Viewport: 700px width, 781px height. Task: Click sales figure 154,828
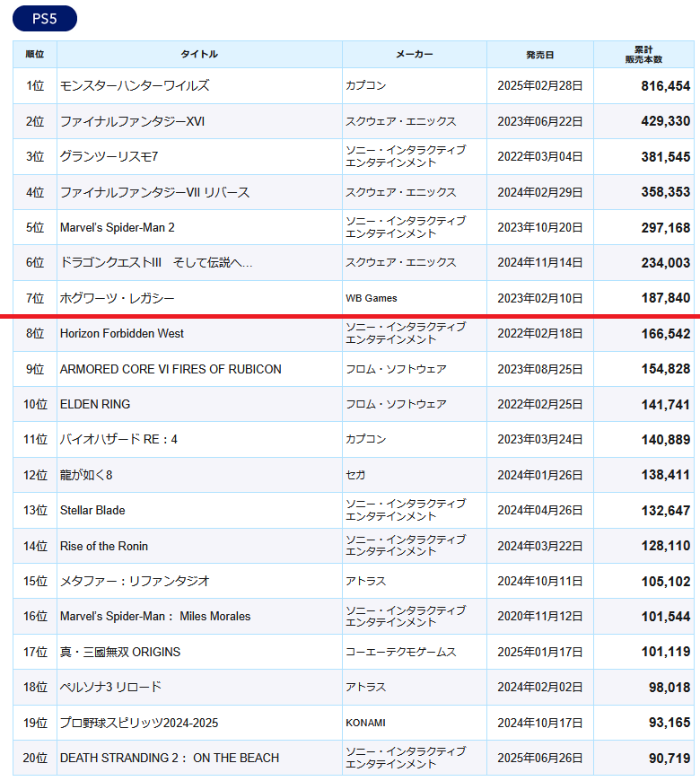pyautogui.click(x=666, y=369)
